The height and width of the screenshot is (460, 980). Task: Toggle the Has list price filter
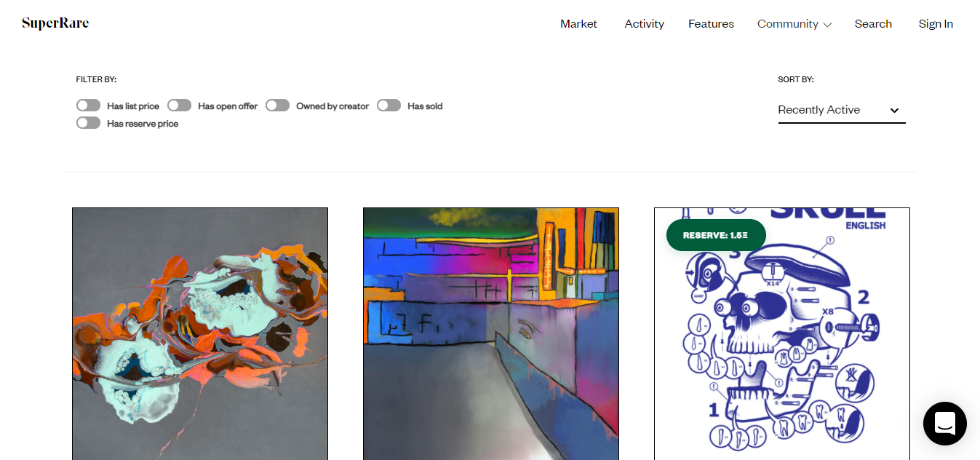89,106
